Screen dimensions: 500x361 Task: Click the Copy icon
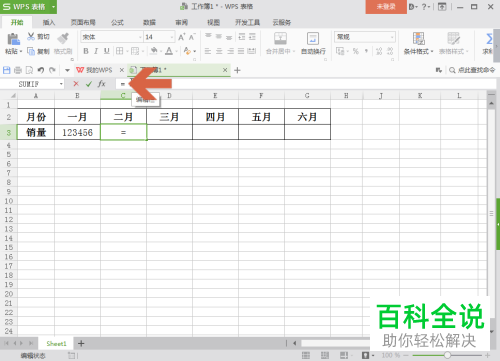31,51
